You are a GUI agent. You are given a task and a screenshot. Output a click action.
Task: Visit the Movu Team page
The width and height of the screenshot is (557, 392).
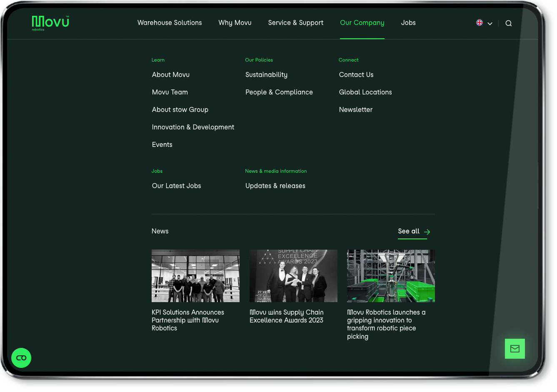click(170, 92)
